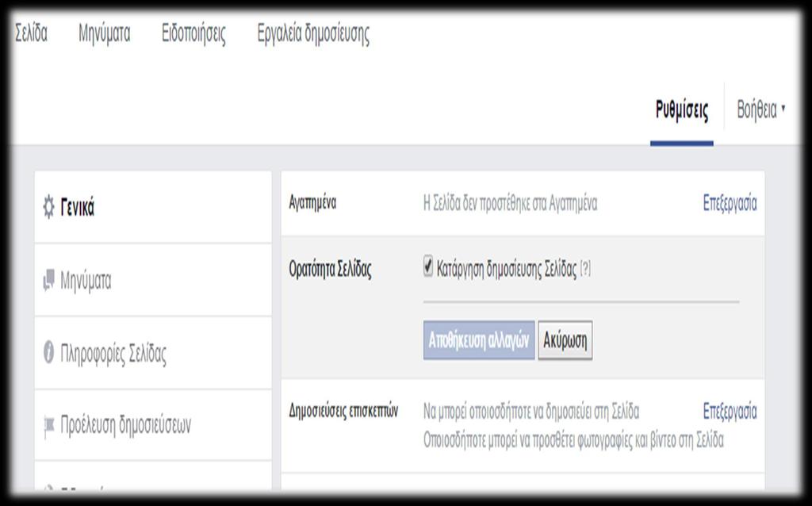Viewport: 812px width, 506px height.
Task: Open the top Μηνύματα tab
Action: coord(104,33)
